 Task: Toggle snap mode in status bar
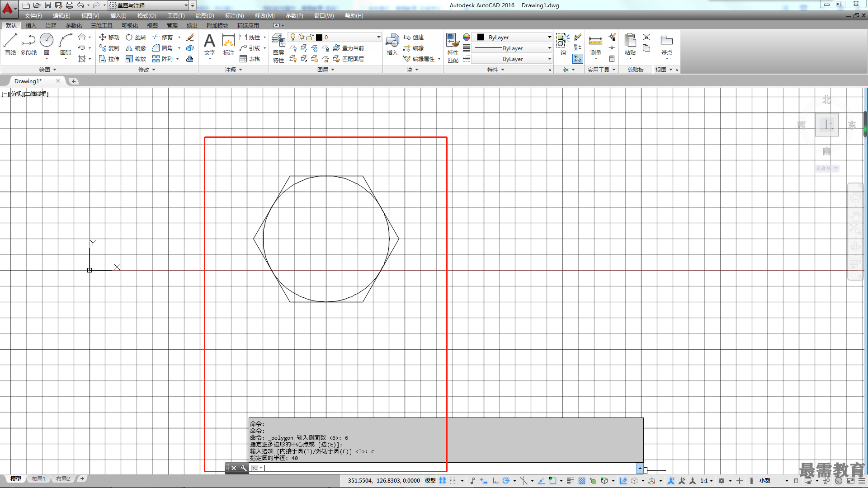(x=453, y=481)
